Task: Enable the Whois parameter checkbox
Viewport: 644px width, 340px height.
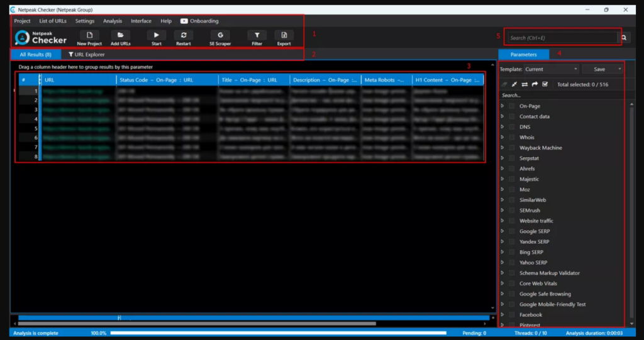Action: (512, 138)
